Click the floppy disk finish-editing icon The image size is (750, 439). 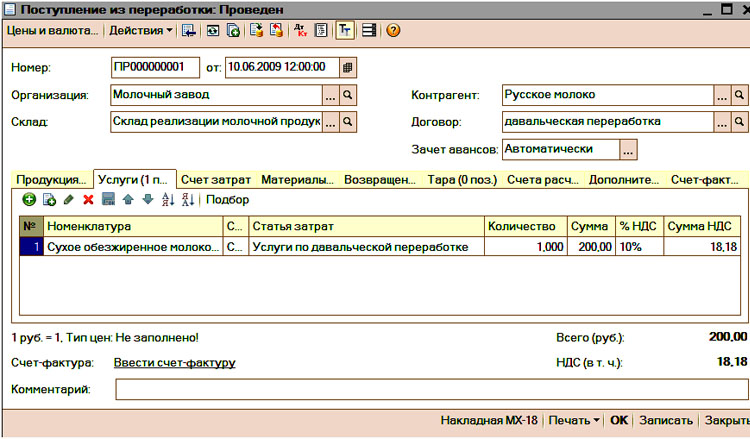[x=109, y=199]
